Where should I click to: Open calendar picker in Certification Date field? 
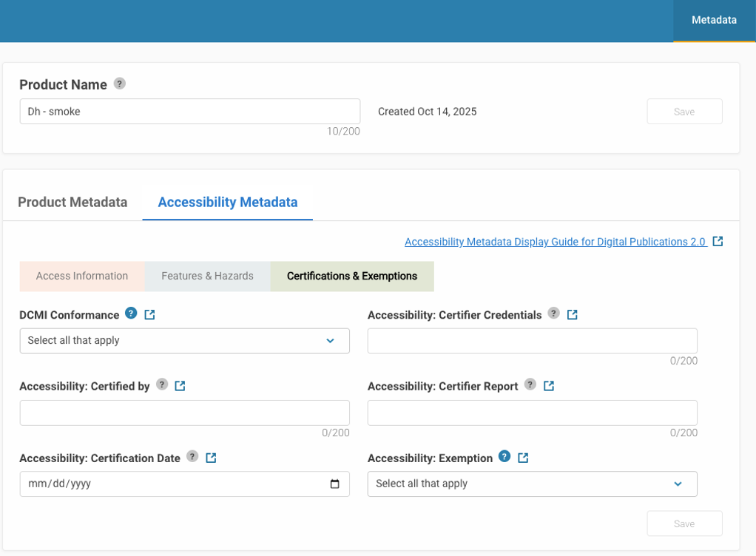[334, 484]
